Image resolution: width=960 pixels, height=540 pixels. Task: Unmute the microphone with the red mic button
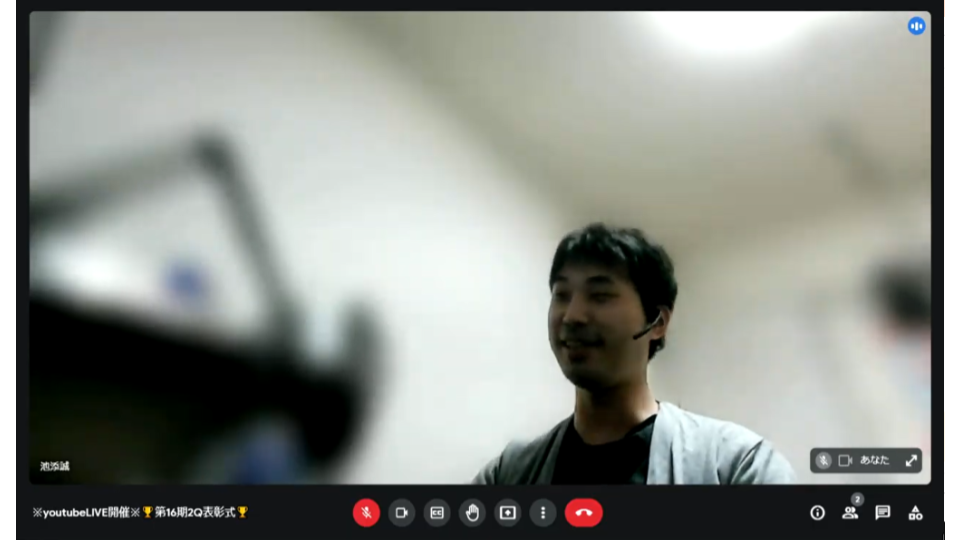click(x=366, y=512)
